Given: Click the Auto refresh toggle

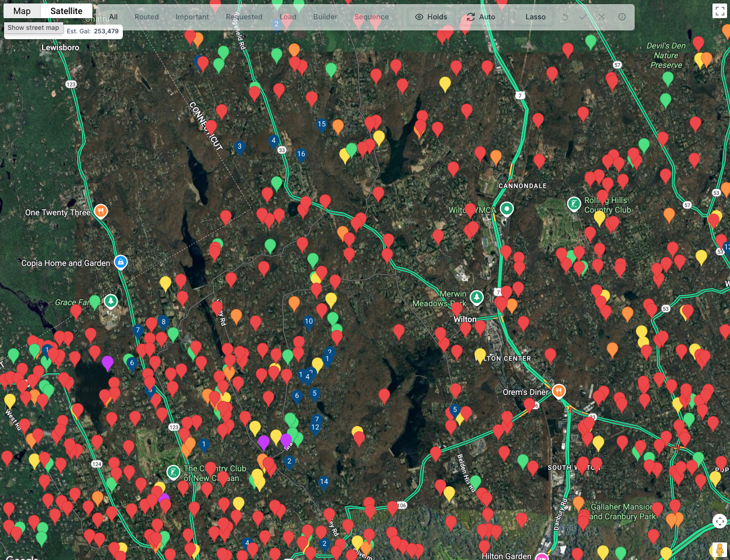Looking at the screenshot, I should [x=481, y=17].
